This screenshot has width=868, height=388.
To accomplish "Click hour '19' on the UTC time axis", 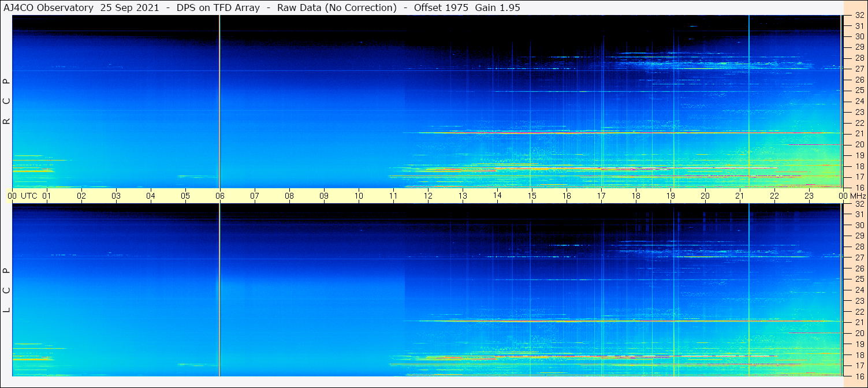I will tap(670, 196).
